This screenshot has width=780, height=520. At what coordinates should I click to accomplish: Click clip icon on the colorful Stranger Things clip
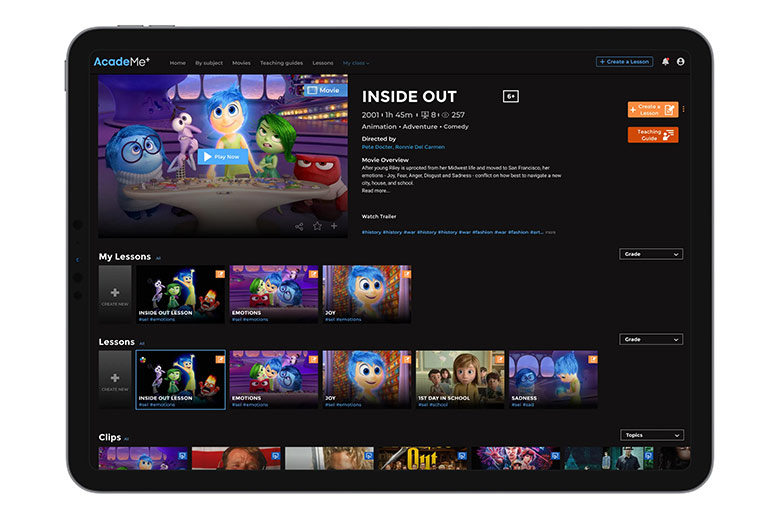(555, 455)
